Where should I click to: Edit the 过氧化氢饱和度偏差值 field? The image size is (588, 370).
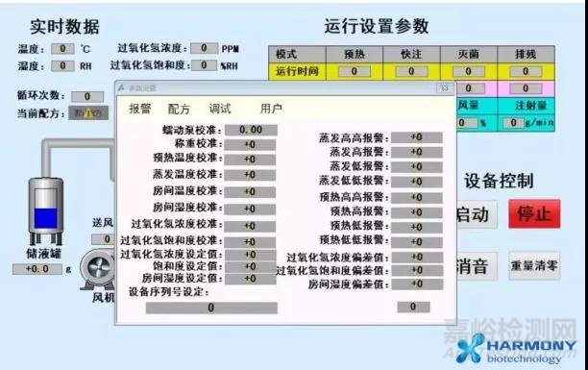tap(417, 270)
